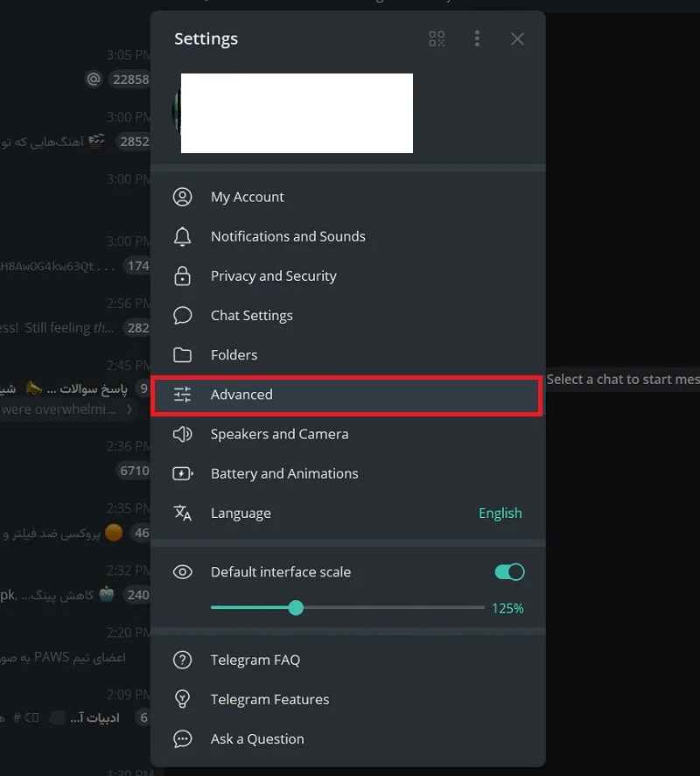
Task: Click the speech bubble icon for Ask a Question
Action: click(182, 739)
